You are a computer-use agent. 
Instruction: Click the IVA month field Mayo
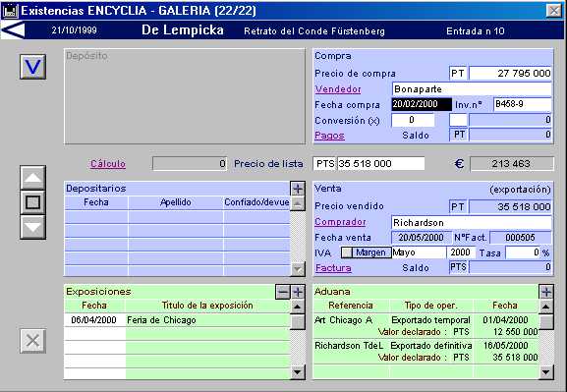coord(419,252)
